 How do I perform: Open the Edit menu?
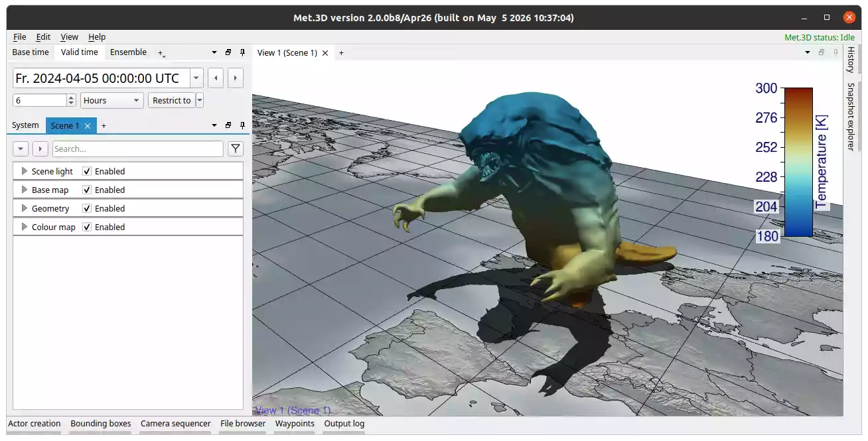[43, 37]
